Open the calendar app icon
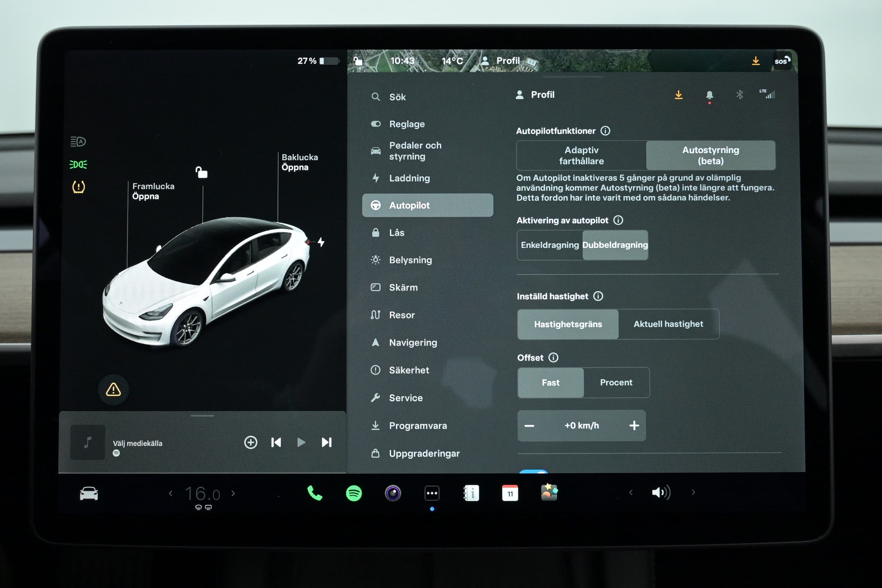Viewport: 882px width, 588px height. 510,493
